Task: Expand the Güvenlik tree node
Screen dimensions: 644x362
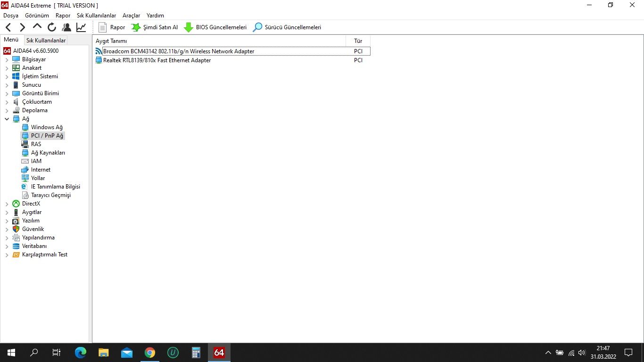Action: click(x=7, y=230)
